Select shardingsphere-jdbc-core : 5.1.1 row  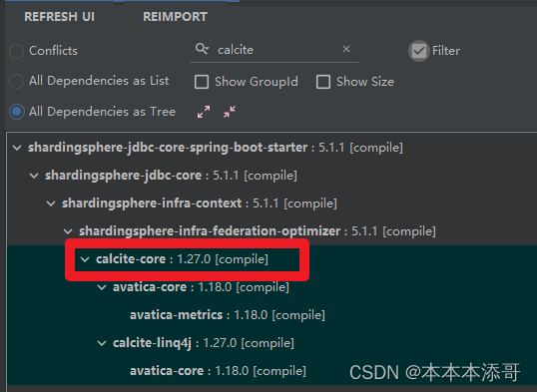[x=172, y=176]
